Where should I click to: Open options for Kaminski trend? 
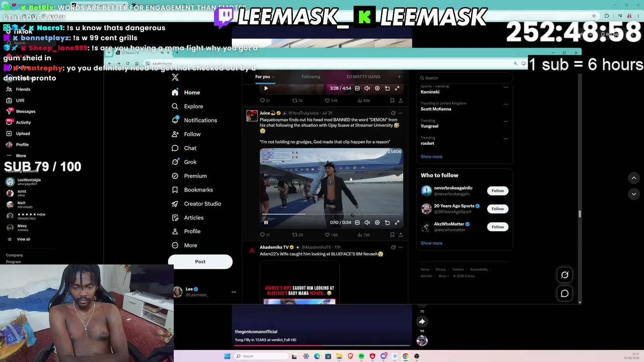click(x=506, y=87)
